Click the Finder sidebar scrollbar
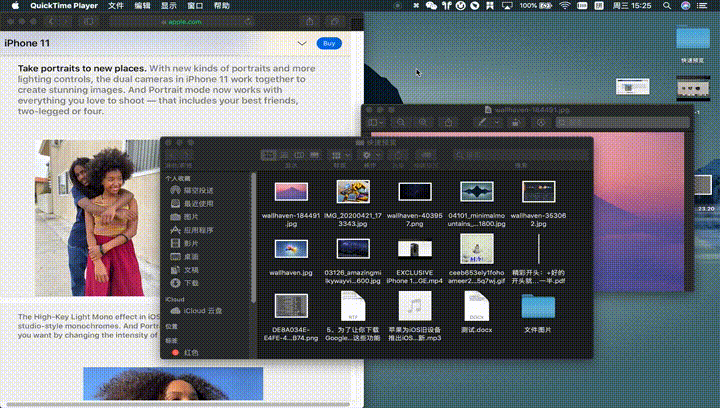 [253, 237]
